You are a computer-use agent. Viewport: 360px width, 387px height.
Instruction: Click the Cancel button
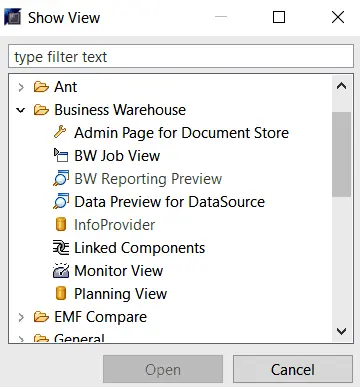click(293, 369)
